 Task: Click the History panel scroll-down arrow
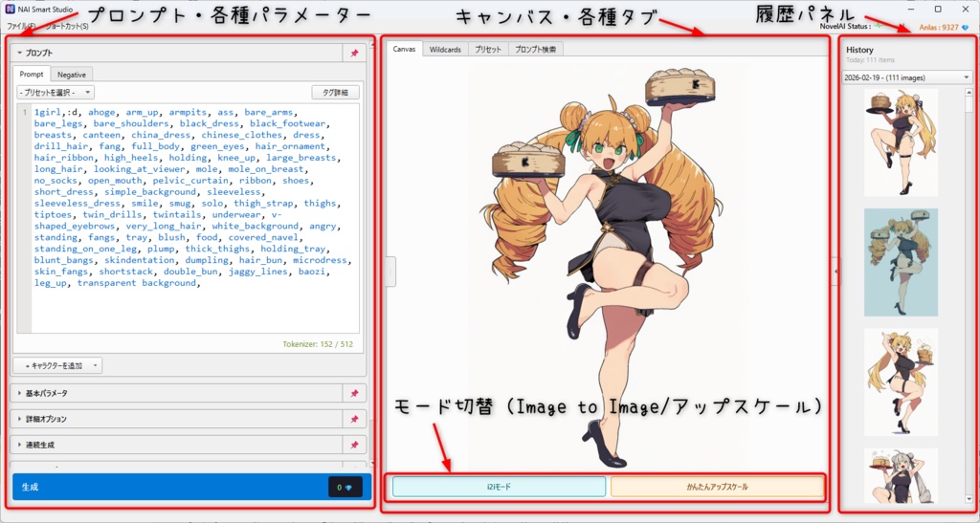pyautogui.click(x=969, y=499)
